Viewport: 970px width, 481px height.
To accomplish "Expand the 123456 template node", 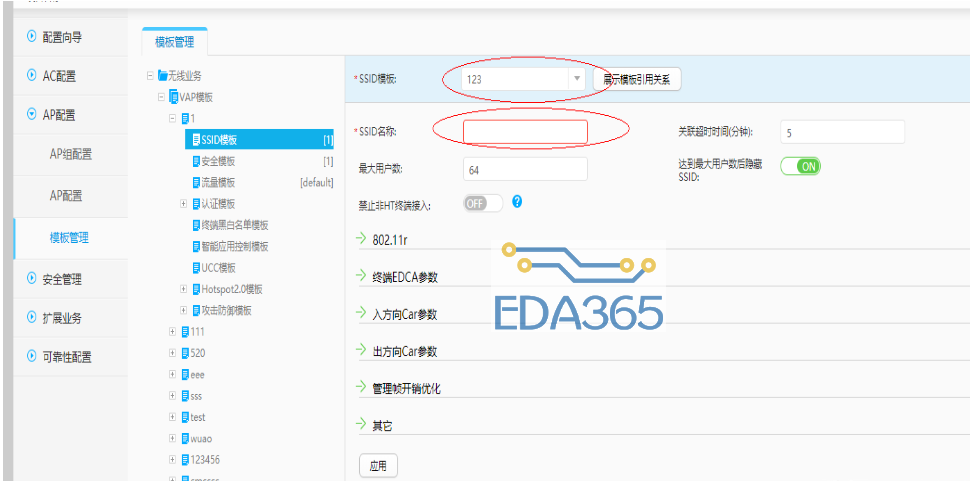I will click(173, 460).
